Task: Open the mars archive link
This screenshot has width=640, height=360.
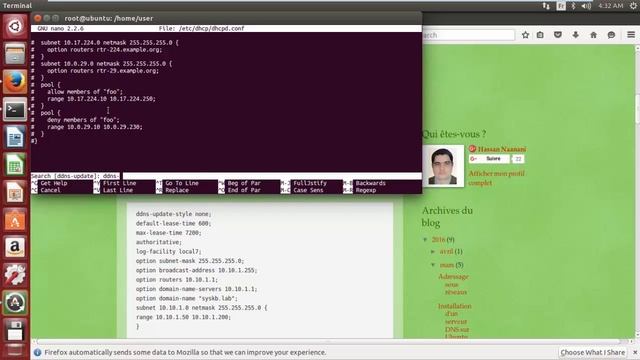Action: click(x=447, y=265)
